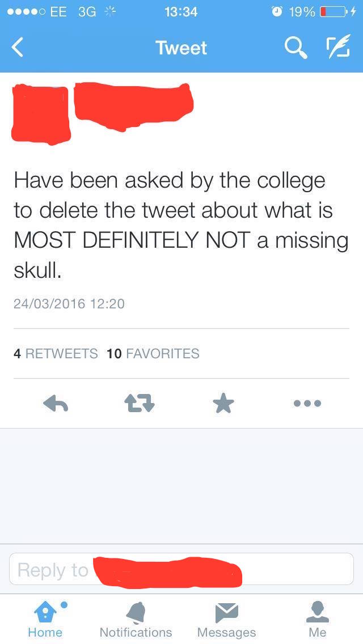Screen dimensions: 363x644
Task: Retweet this tweet via retweet icon
Action: (140, 403)
